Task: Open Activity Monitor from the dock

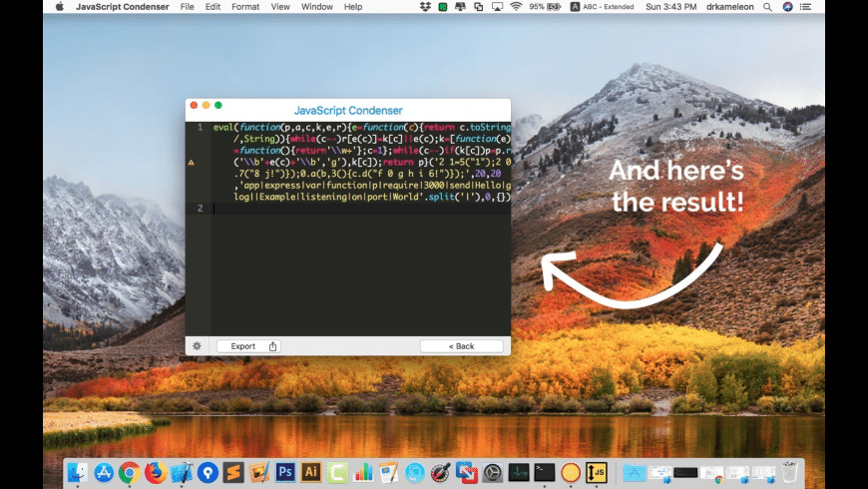Action: [519, 472]
